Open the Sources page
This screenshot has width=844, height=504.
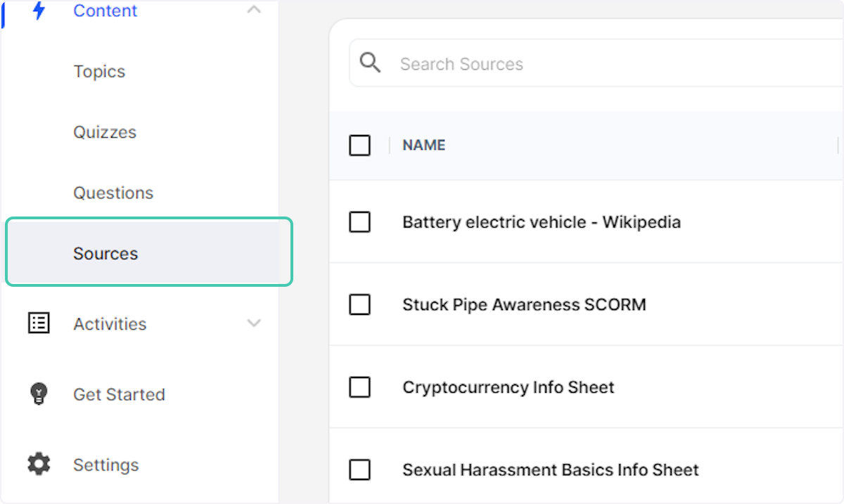[x=105, y=253]
